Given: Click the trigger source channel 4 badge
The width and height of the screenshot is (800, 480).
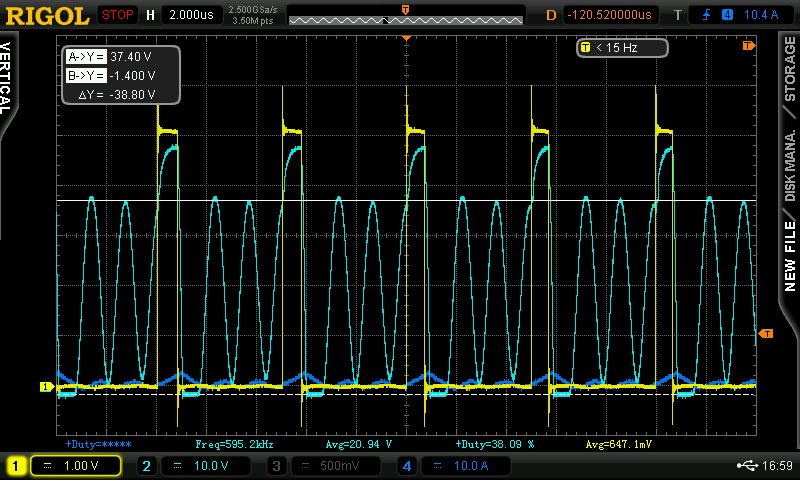Looking at the screenshot, I should pyautogui.click(x=726, y=15).
